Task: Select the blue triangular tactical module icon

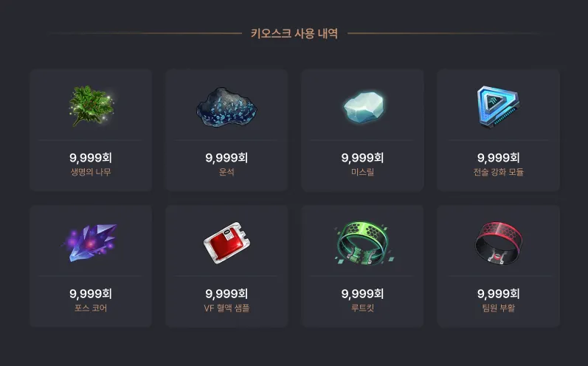Action: click(499, 107)
